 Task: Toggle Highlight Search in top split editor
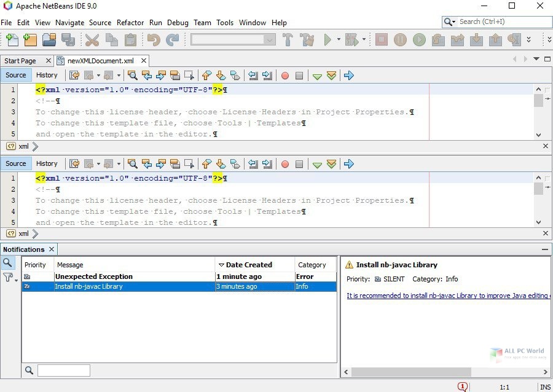(x=175, y=75)
